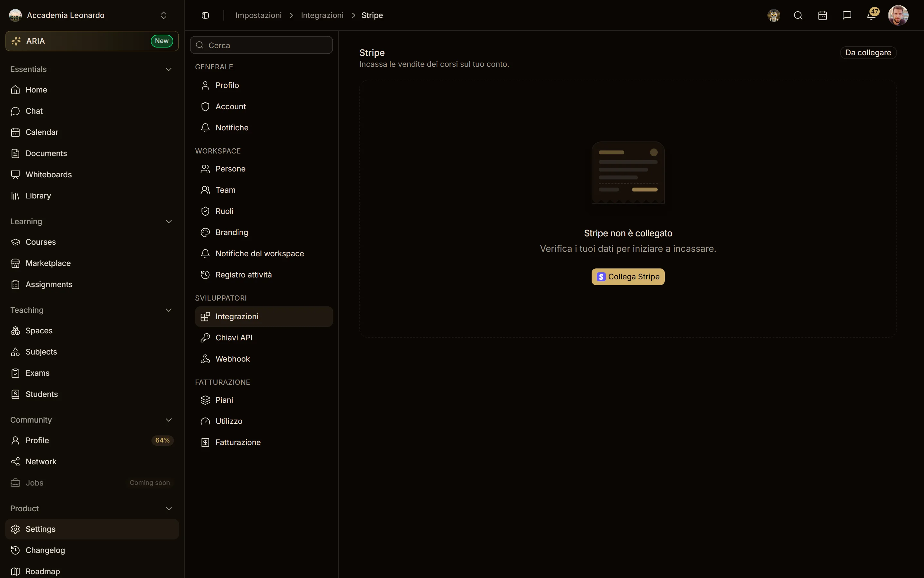
Task: Click Integrazioni in the breadcrumb
Action: tap(322, 15)
